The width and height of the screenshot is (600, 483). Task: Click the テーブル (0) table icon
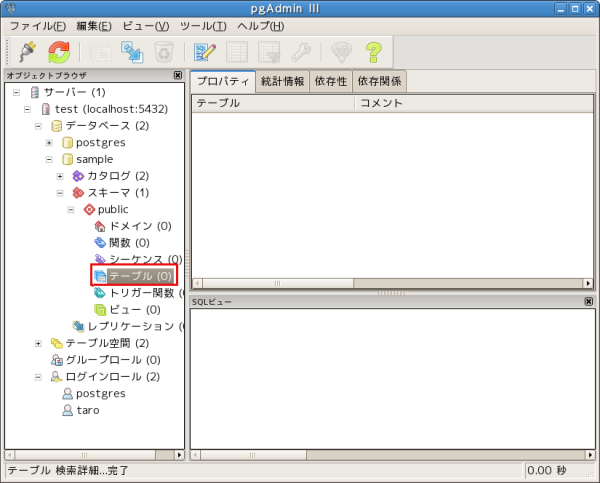pos(100,276)
